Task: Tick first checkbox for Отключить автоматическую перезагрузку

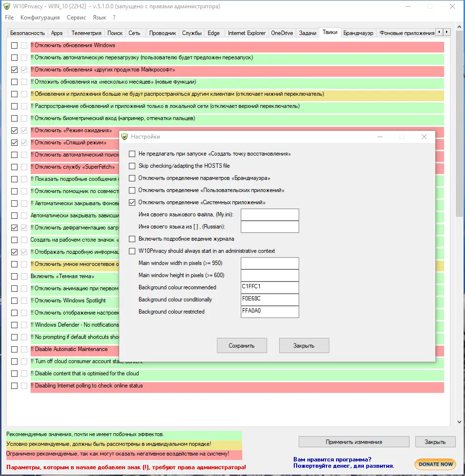Action: (x=14, y=58)
